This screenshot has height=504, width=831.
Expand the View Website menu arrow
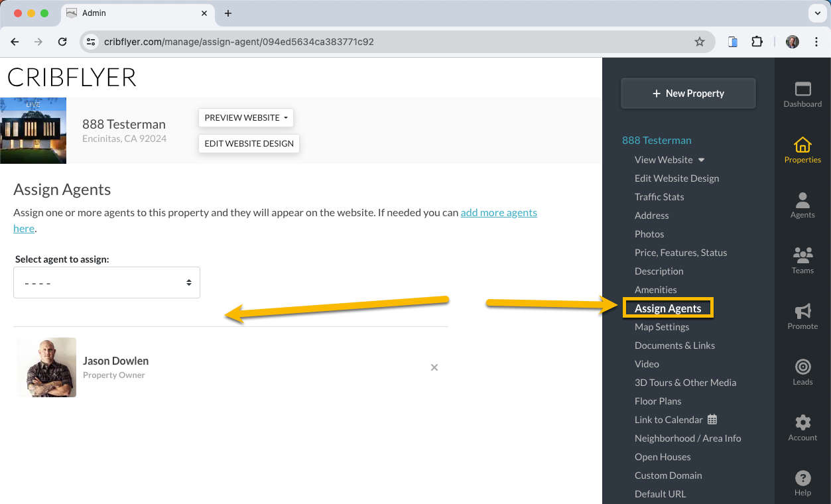pyautogui.click(x=702, y=160)
